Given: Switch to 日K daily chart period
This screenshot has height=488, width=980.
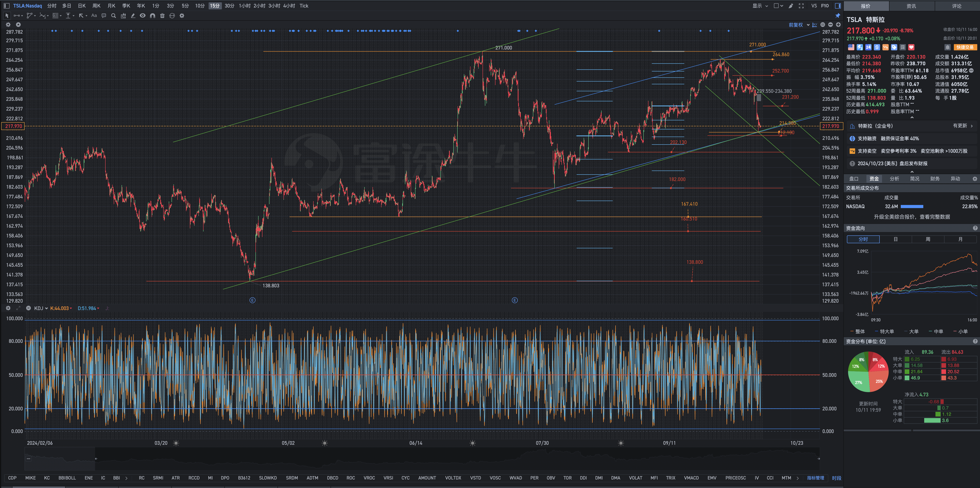Looking at the screenshot, I should pyautogui.click(x=82, y=6).
